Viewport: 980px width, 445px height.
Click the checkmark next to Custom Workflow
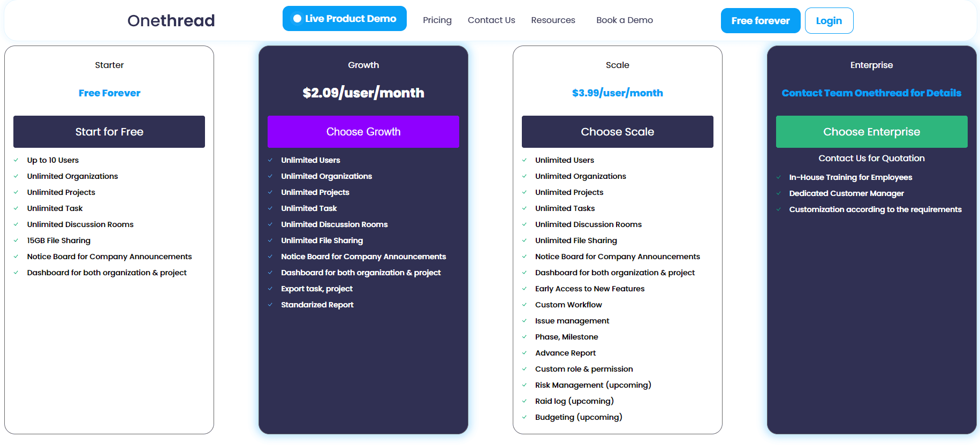[524, 305]
